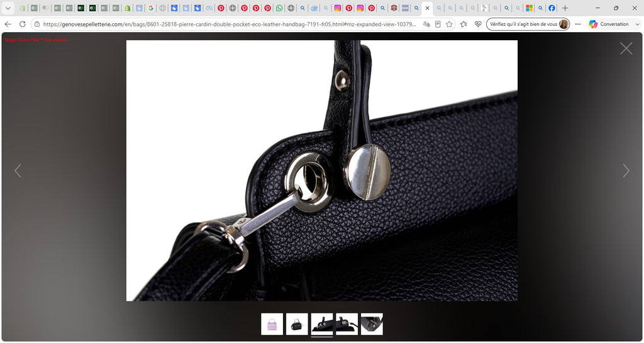Open the black handbag full-view thumbnail
The width and height of the screenshot is (644, 343).
(297, 324)
